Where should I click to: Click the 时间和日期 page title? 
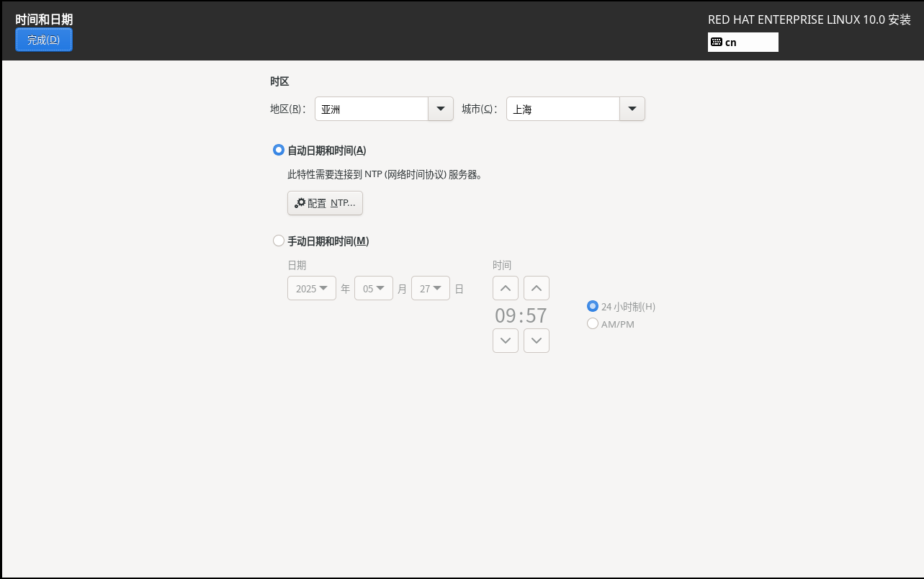[44, 19]
